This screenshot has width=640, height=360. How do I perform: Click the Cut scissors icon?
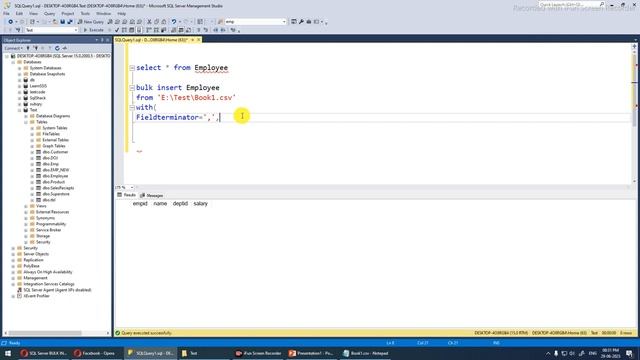coord(149,22)
